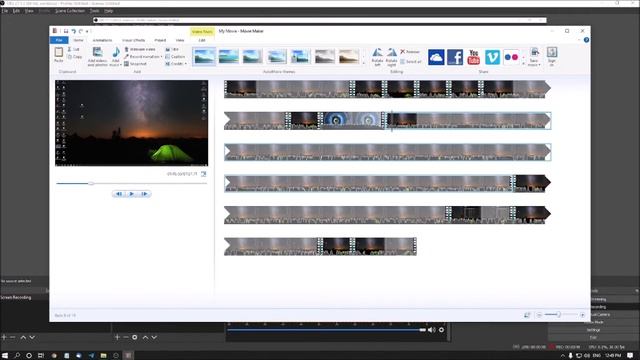Add a Caption to the clip

point(175,57)
